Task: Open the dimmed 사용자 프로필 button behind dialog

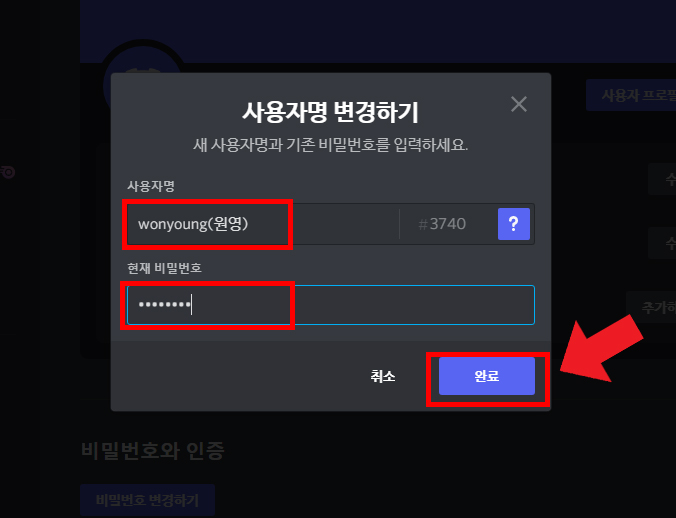Action: click(631, 95)
